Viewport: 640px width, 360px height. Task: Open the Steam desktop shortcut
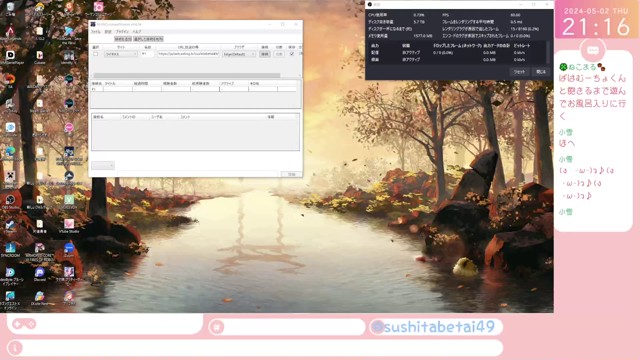(11, 226)
